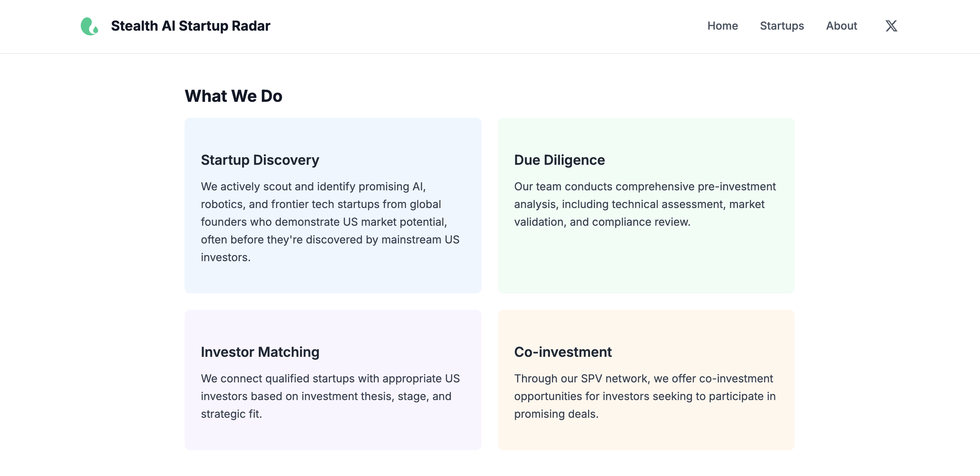Select the Due Diligence card
The height and width of the screenshot is (476, 980).
click(646, 205)
